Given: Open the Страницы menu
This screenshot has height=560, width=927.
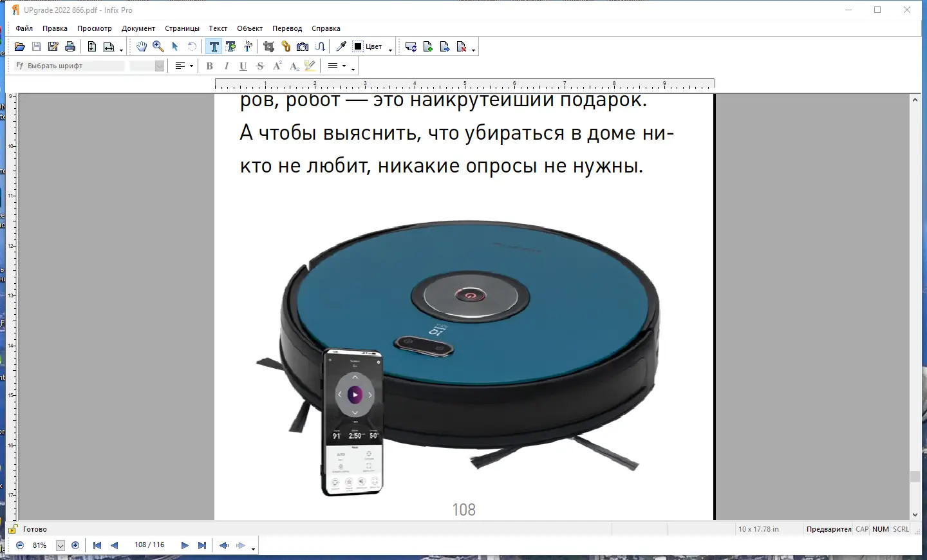Looking at the screenshot, I should pos(182,28).
